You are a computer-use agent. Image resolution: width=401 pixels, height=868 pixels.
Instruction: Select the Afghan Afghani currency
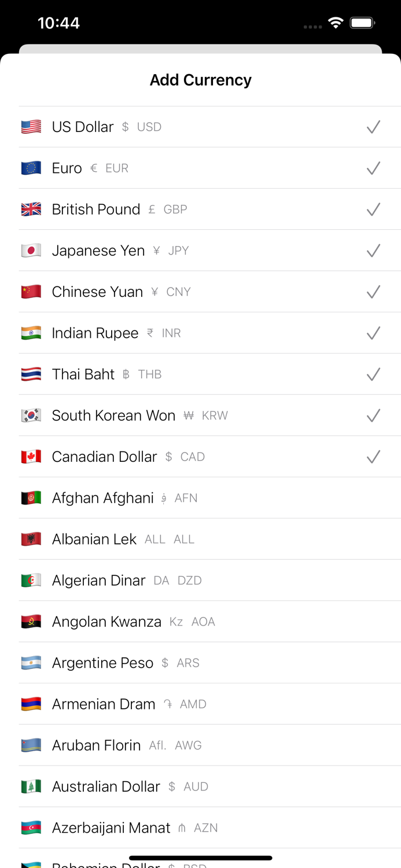click(200, 498)
